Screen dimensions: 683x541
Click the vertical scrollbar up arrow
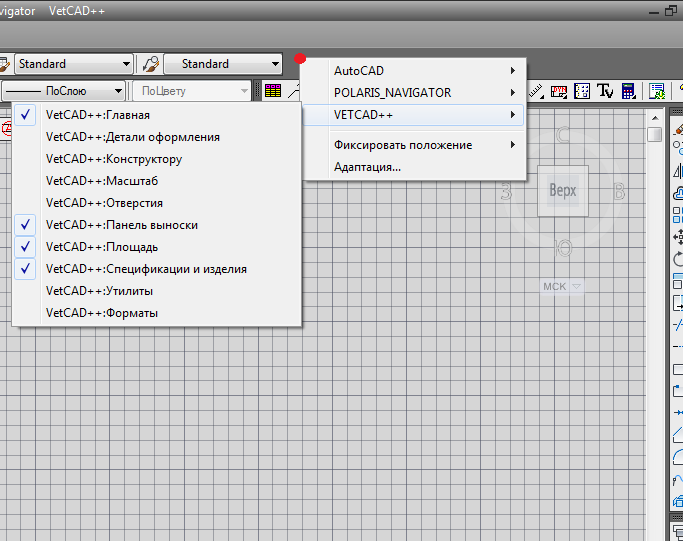(x=655, y=118)
